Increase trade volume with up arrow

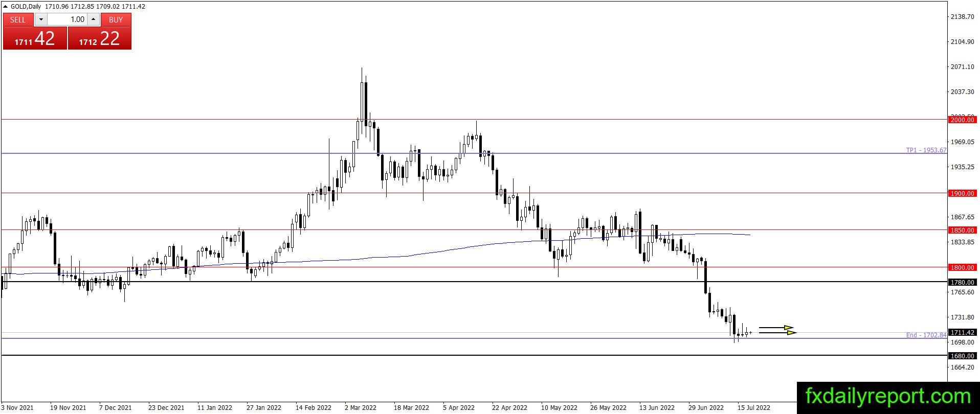(x=93, y=19)
